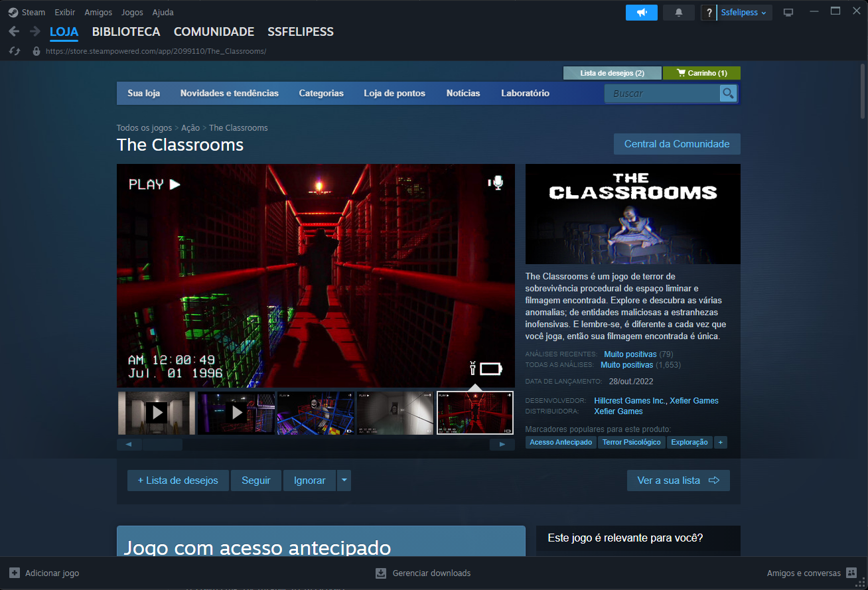Click the question mark help icon
The height and width of the screenshot is (590, 868).
click(709, 13)
